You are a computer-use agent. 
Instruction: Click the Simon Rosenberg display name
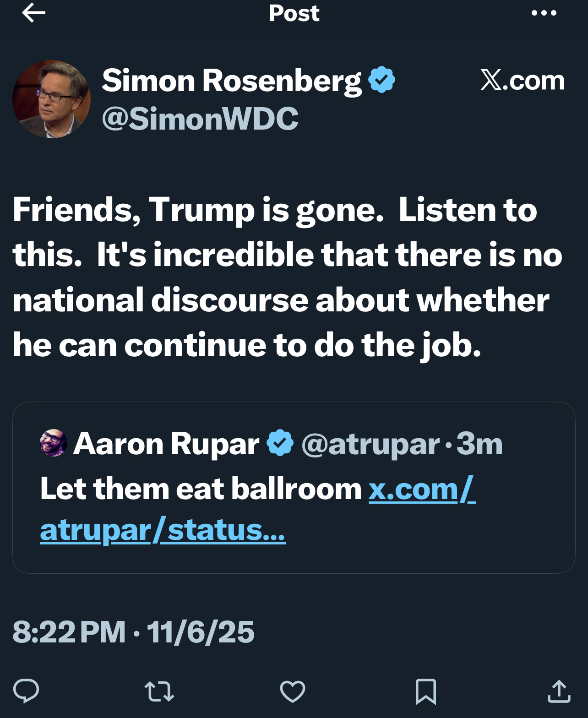pyautogui.click(x=231, y=81)
